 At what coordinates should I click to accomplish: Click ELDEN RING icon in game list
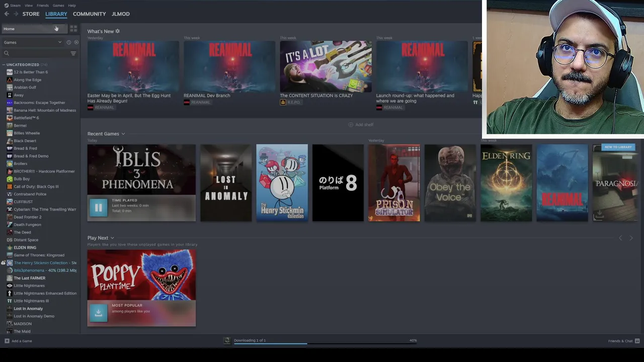coord(10,247)
